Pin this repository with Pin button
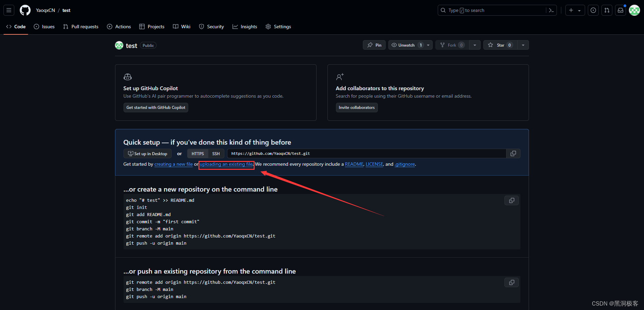 coord(374,45)
